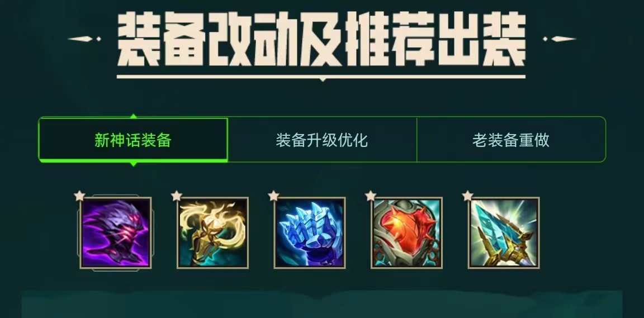Screen dimensions: 644x318
Task: Click the green arrow marker below 新神话装备
Action: point(133,164)
